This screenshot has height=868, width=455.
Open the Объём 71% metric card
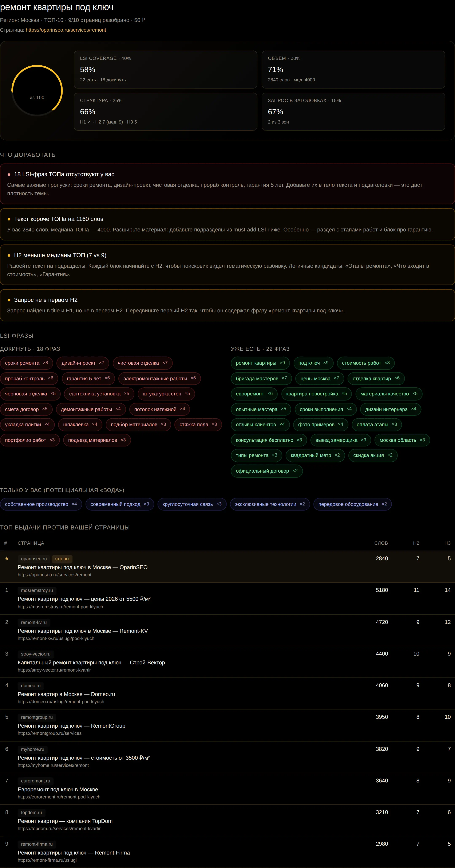point(353,69)
